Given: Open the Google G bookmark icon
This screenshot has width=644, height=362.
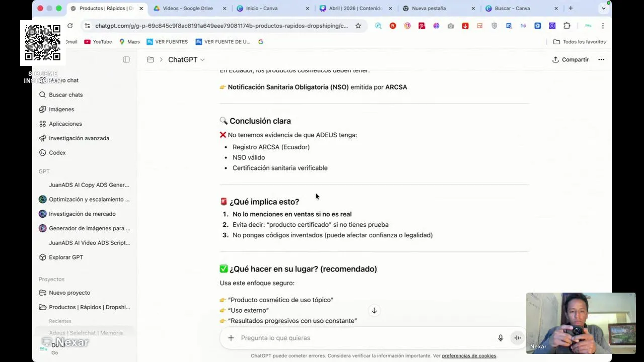Looking at the screenshot, I should pos(261,42).
